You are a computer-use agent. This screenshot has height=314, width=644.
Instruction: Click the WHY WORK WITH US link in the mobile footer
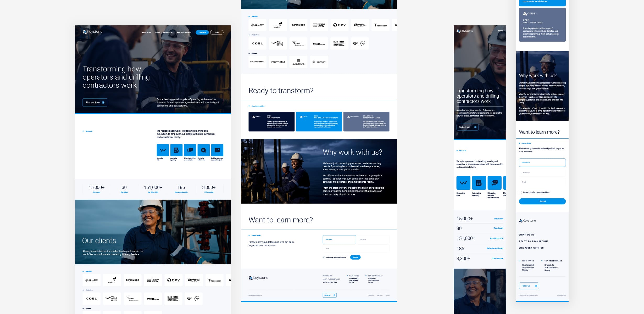click(531, 248)
